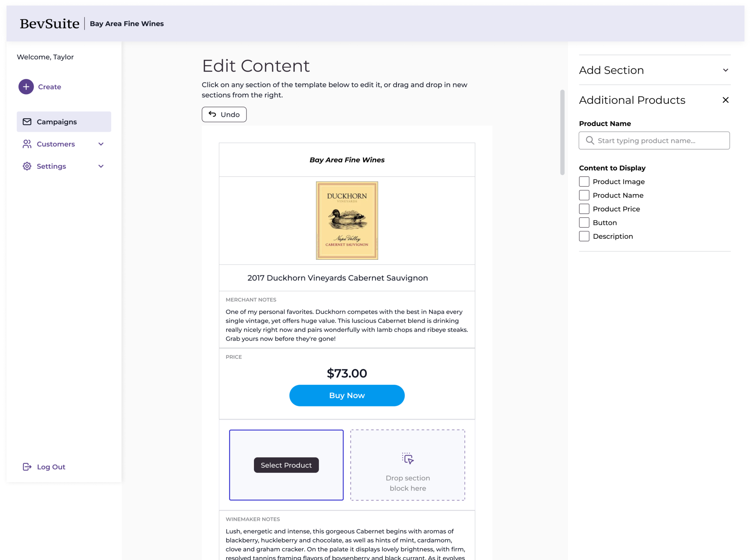Screen dimensions: 751x560
Task: Click the product name search field
Action: pyautogui.click(x=654, y=140)
